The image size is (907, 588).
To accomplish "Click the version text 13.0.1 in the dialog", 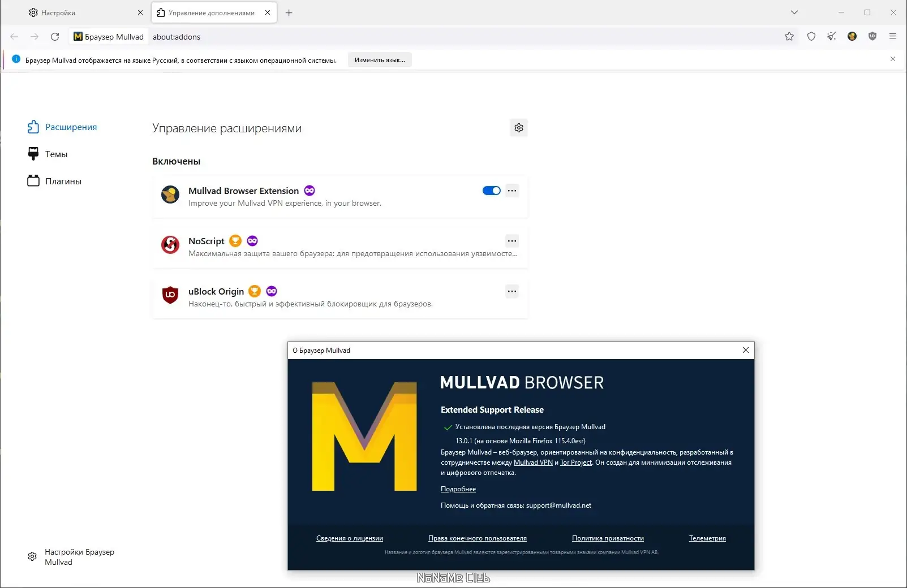I will (521, 441).
